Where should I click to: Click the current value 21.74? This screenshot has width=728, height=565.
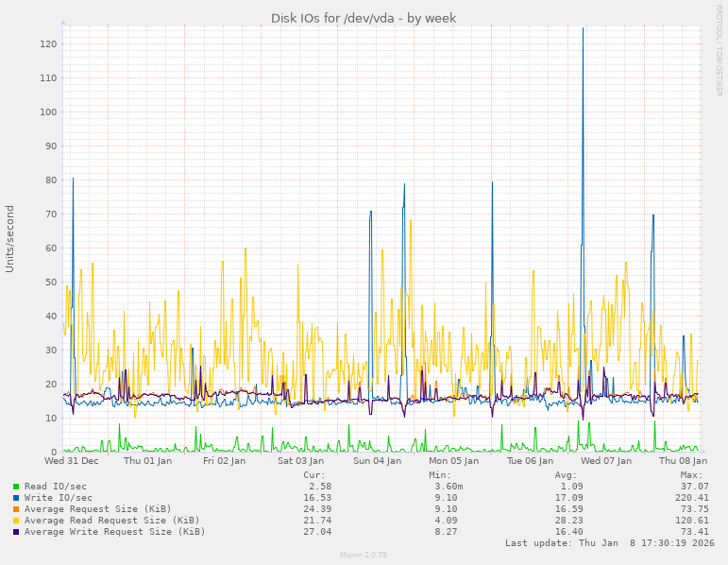coord(317,521)
